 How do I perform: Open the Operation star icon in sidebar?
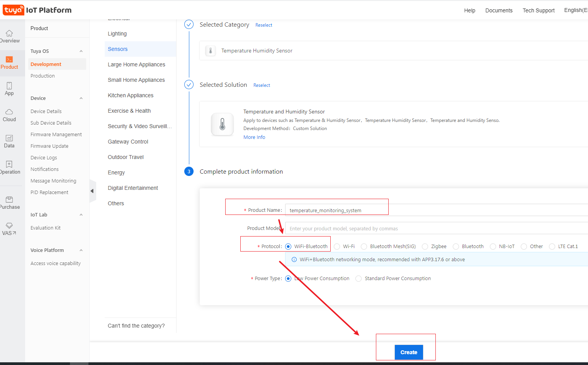(9, 164)
